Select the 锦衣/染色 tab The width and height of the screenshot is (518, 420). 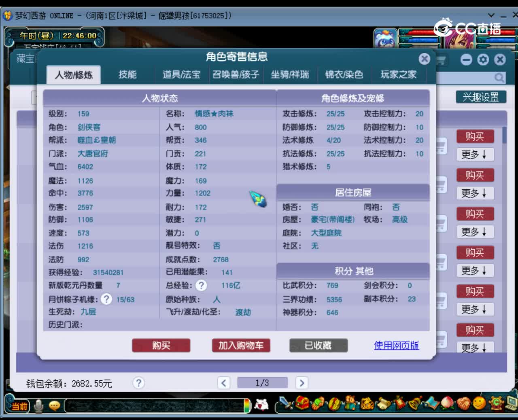[x=344, y=75]
